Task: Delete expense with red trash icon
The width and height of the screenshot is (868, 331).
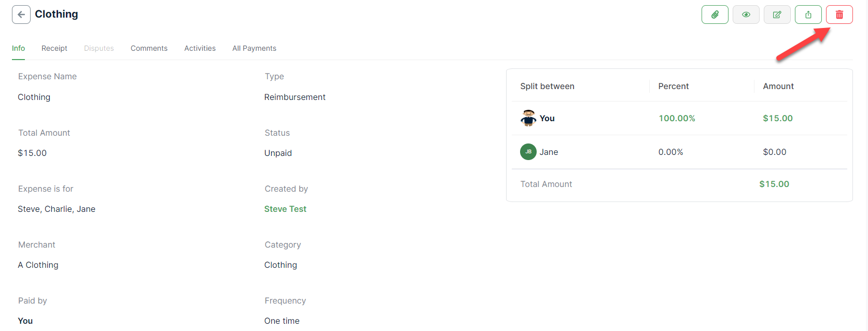Action: (839, 15)
